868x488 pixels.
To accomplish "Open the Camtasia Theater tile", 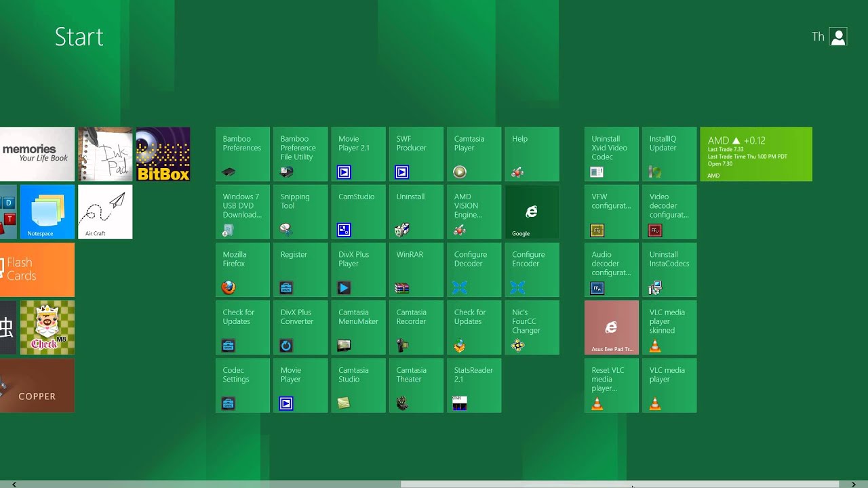I will (416, 385).
